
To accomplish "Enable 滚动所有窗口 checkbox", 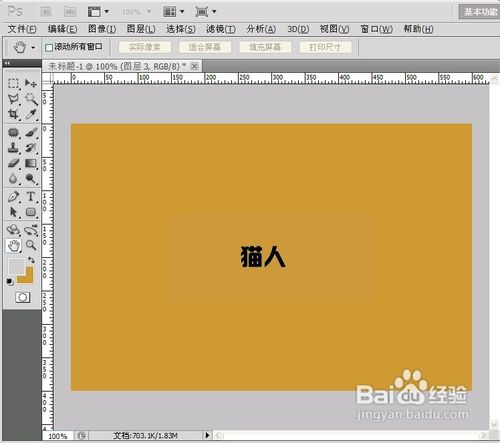I will (49, 48).
